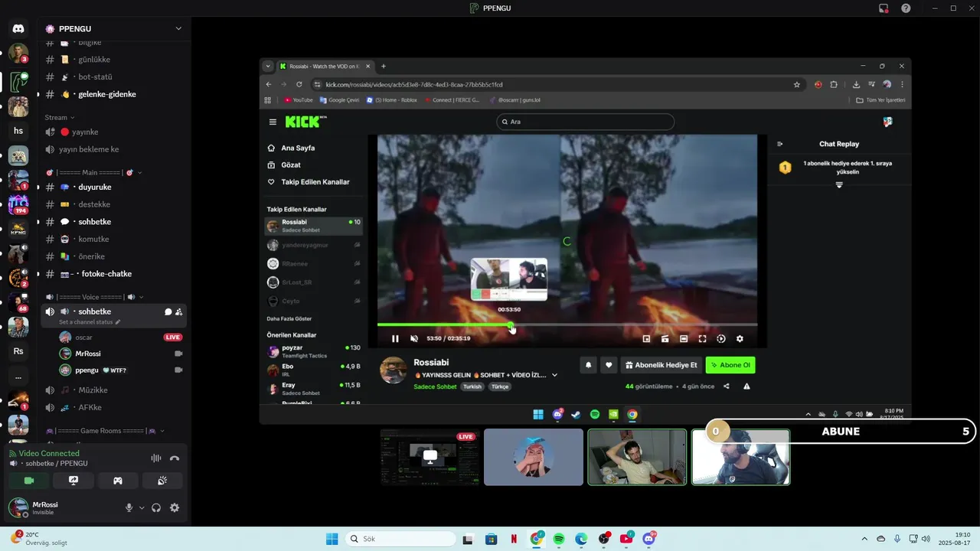
Task: Open the duyuruke channel
Action: coord(113,187)
